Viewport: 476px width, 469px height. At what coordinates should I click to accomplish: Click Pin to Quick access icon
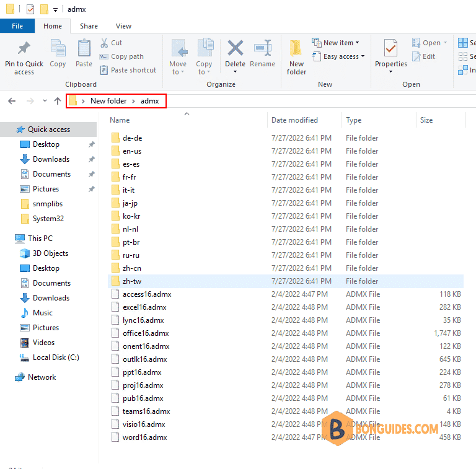coord(24,48)
